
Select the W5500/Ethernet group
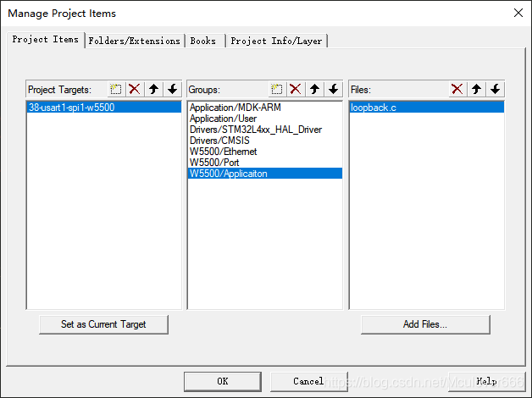pos(264,152)
